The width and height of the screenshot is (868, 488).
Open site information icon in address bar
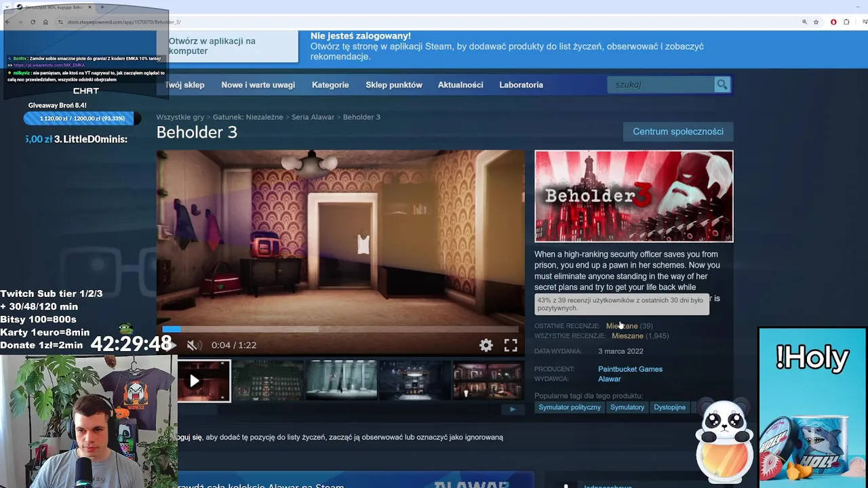click(60, 22)
